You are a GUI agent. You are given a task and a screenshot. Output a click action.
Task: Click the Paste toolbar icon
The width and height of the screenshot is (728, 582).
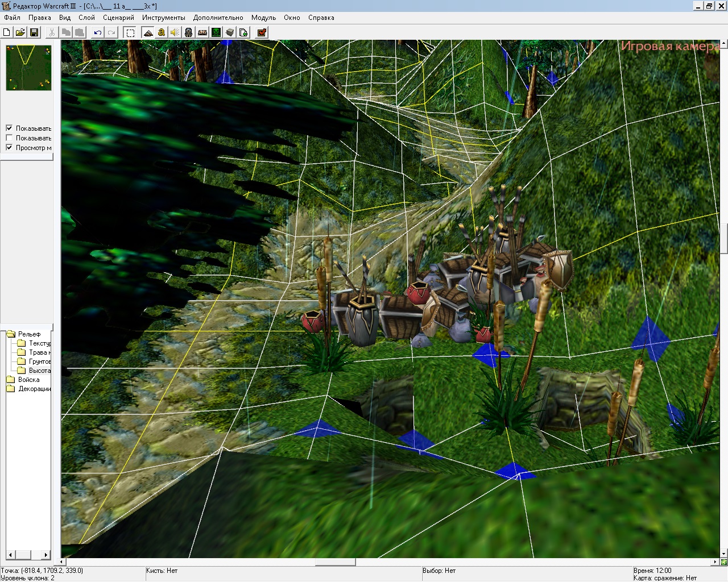coord(80,32)
